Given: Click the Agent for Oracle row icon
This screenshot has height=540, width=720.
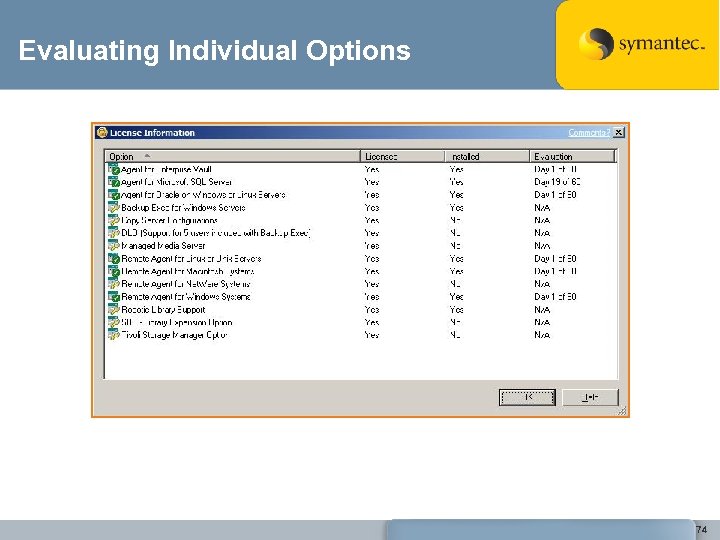Looking at the screenshot, I should (x=114, y=195).
